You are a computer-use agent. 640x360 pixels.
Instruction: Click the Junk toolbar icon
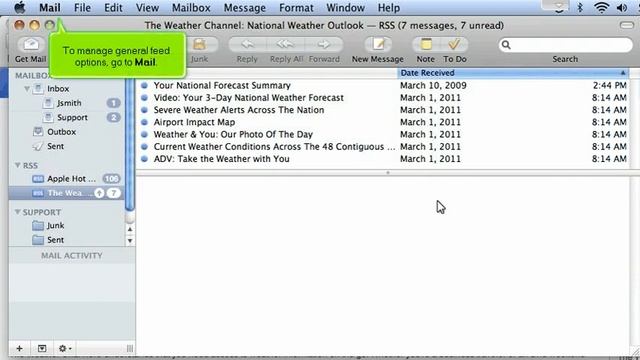pos(199,44)
